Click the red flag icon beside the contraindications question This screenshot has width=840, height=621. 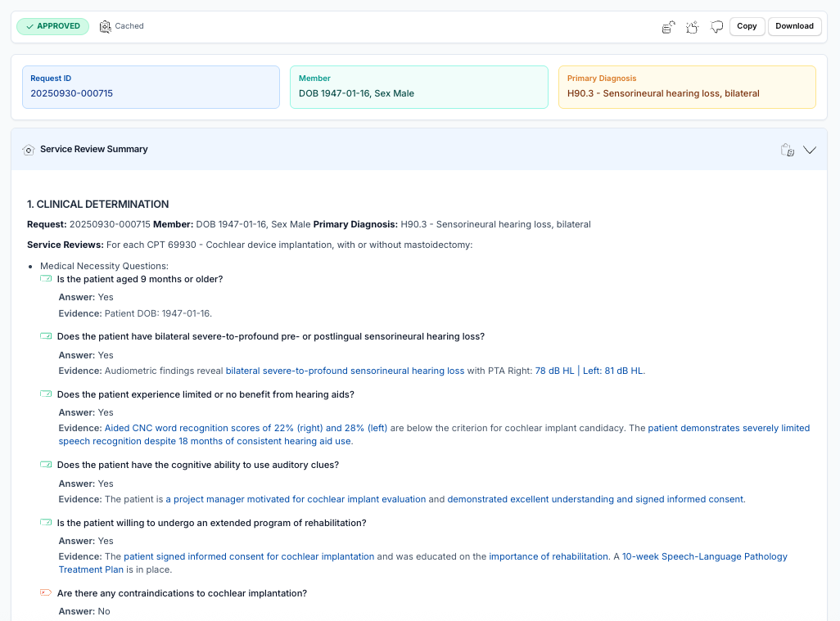(x=45, y=592)
